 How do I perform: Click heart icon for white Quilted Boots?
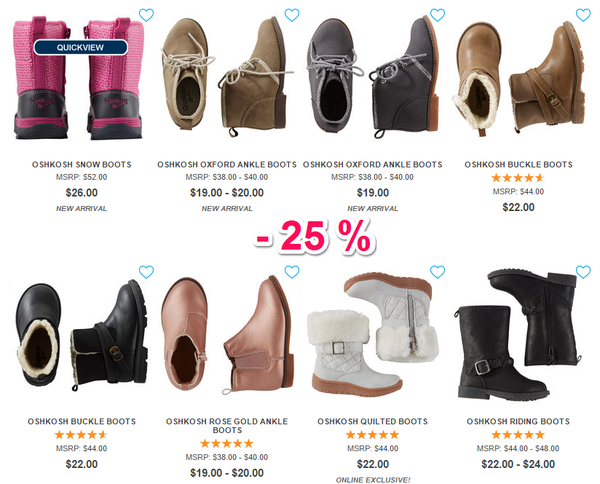coord(437,272)
